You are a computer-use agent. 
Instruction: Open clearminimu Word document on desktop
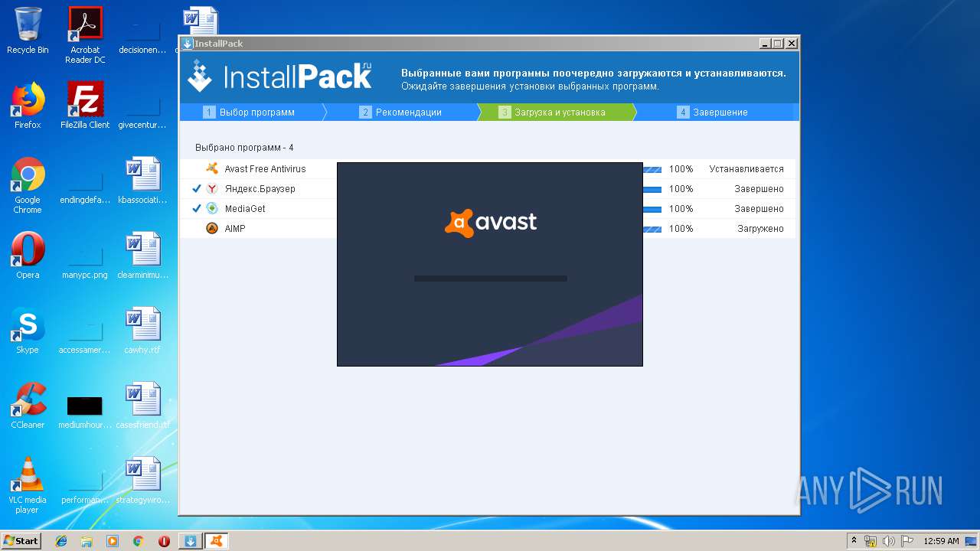[x=142, y=256]
